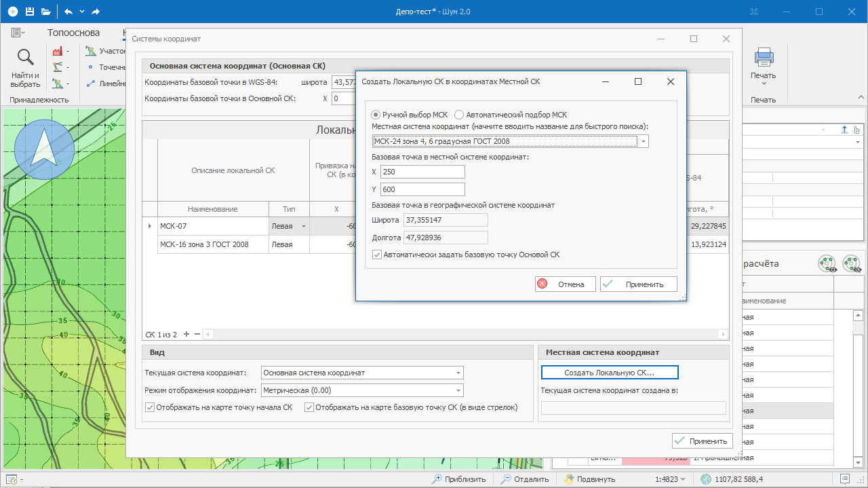Click the notes icon at status bar right
The width and height of the screenshot is (868, 488).
(x=844, y=479)
